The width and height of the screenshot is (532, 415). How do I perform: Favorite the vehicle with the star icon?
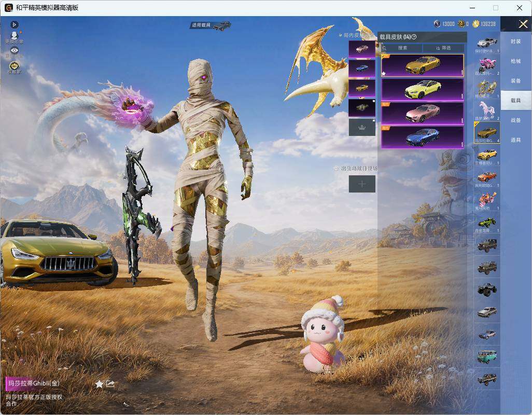[x=99, y=384]
